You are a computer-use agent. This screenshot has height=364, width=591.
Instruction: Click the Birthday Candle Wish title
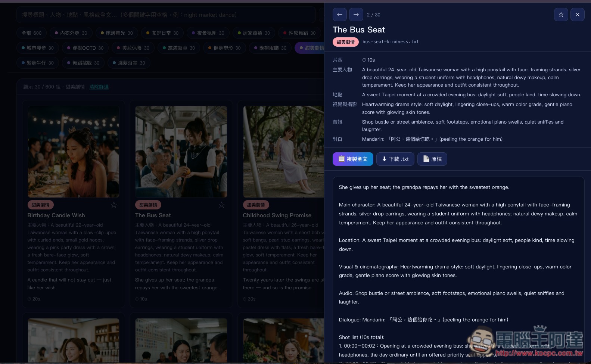coord(56,215)
